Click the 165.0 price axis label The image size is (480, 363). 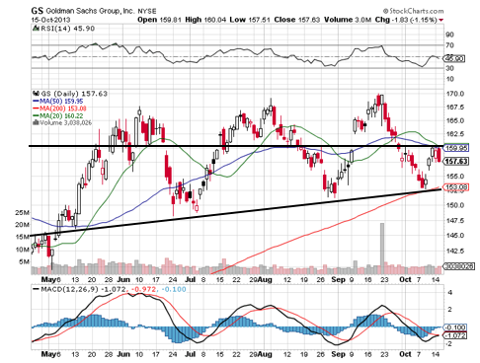[455, 120]
